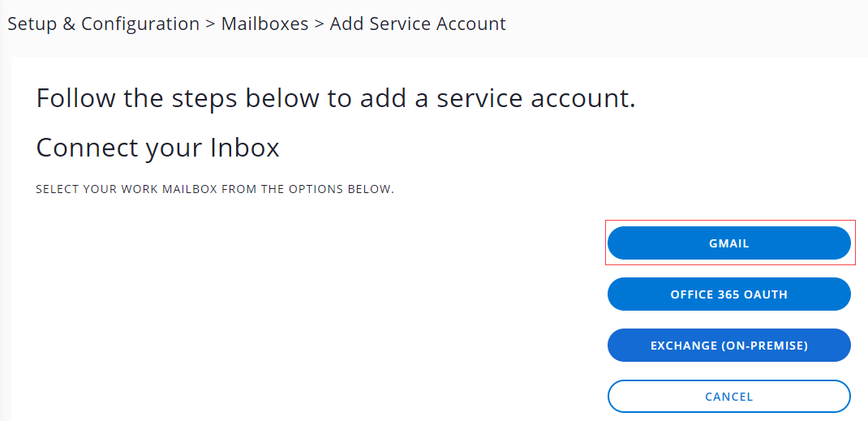Cancel adding the service account
This screenshot has width=868, height=421.
click(728, 397)
